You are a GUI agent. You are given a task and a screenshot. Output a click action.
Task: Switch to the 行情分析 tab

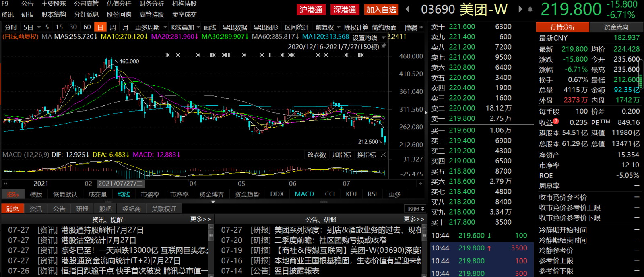[x=562, y=27]
